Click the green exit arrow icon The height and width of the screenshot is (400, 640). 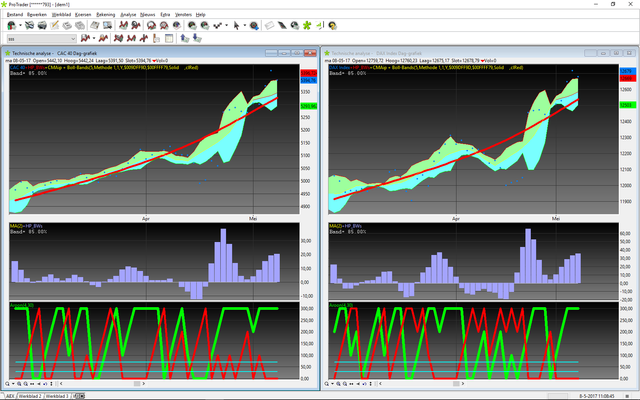319,26
